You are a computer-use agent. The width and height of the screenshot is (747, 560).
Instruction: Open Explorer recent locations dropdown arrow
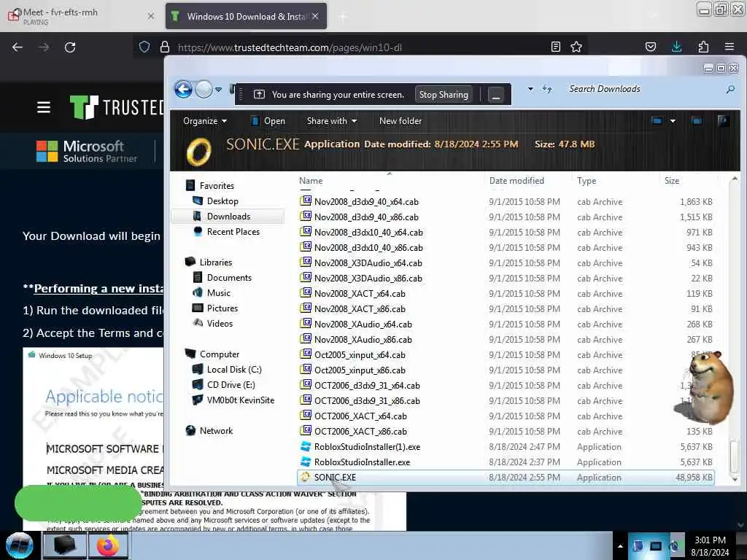click(x=218, y=90)
